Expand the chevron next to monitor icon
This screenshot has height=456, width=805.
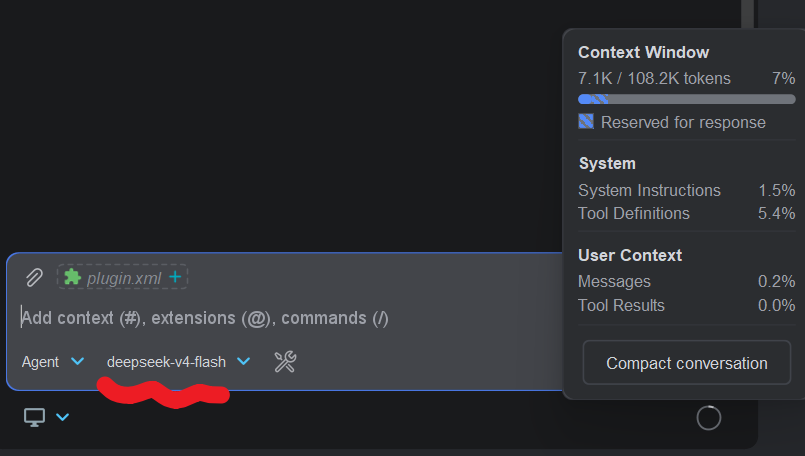coord(63,417)
